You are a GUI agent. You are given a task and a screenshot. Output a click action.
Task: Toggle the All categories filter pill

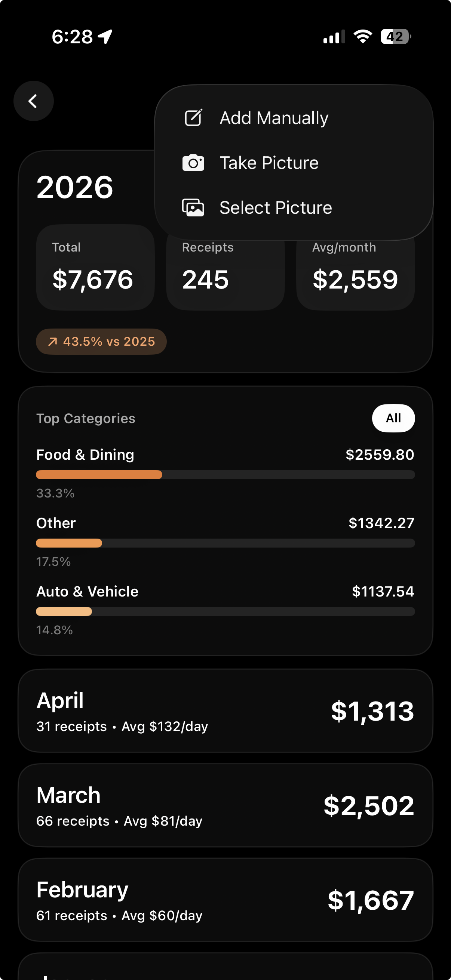pyautogui.click(x=393, y=418)
